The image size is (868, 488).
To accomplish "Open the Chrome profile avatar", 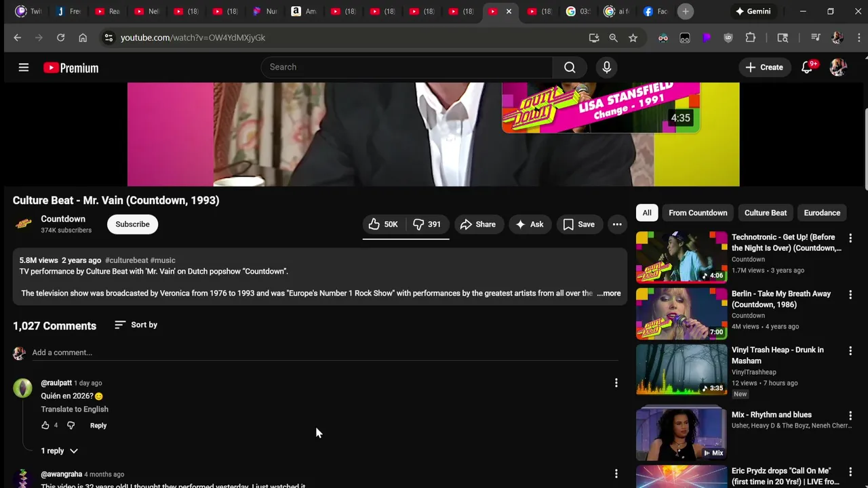I will pyautogui.click(x=837, y=38).
